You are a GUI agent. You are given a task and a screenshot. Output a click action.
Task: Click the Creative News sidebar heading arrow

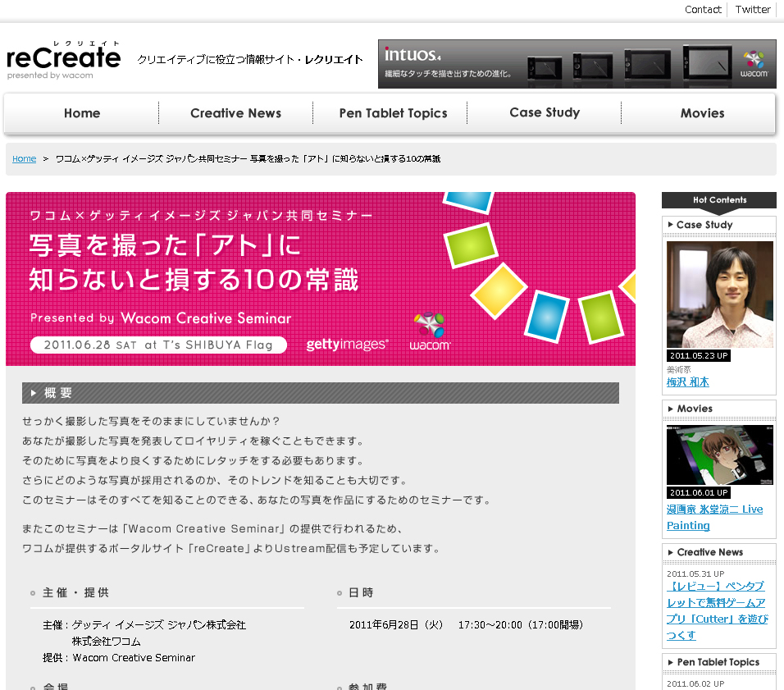pos(671,552)
